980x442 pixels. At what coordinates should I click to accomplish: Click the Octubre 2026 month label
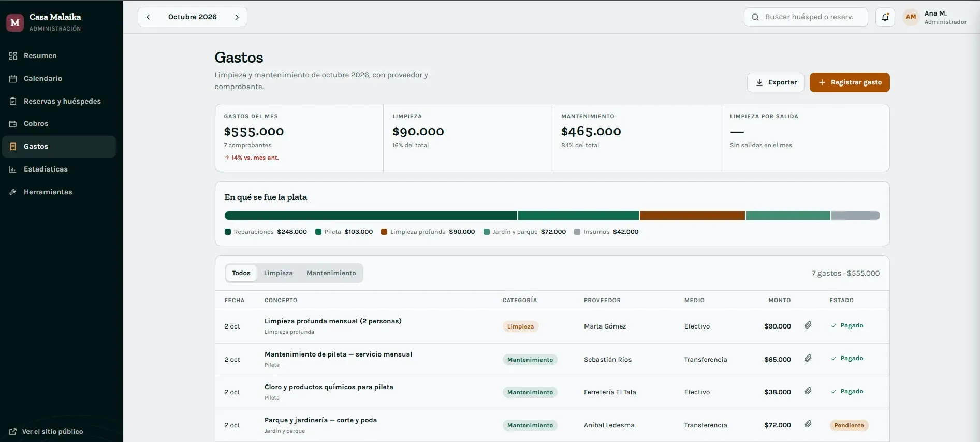click(193, 17)
